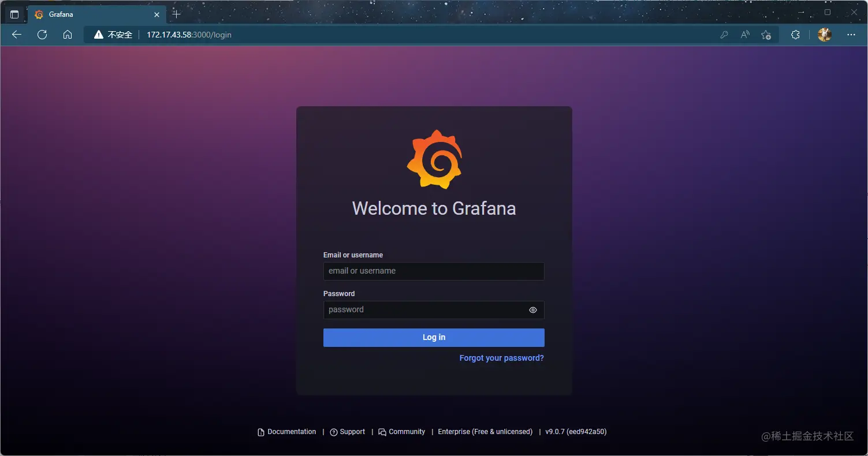This screenshot has height=456, width=868.
Task: Click the Password field label
Action: tap(339, 294)
